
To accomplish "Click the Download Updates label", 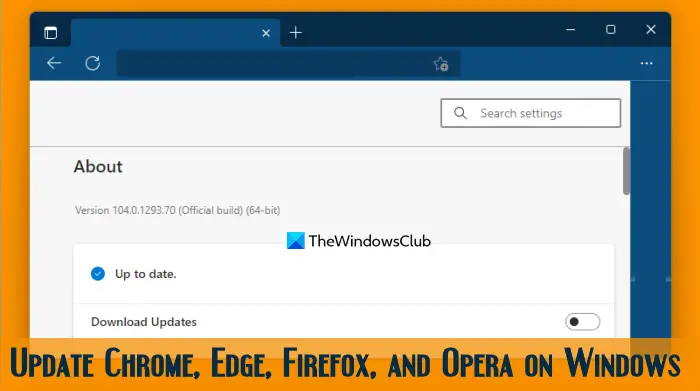I will pyautogui.click(x=144, y=322).
